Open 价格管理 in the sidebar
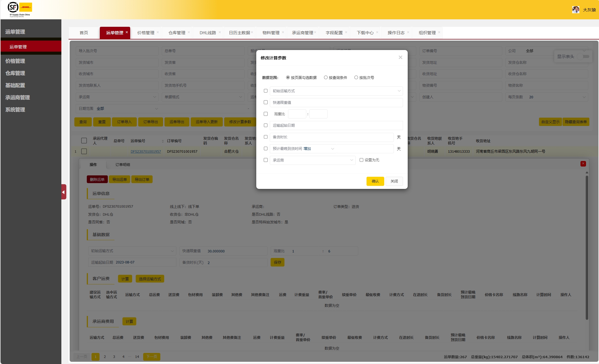Viewport: 599px width, 364px height. click(x=15, y=61)
